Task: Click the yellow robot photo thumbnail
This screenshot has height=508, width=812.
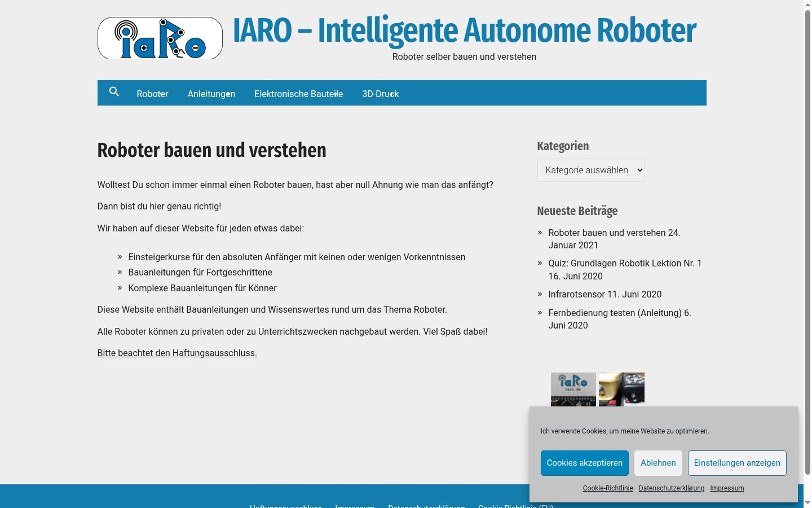Action: pyautogui.click(x=621, y=389)
